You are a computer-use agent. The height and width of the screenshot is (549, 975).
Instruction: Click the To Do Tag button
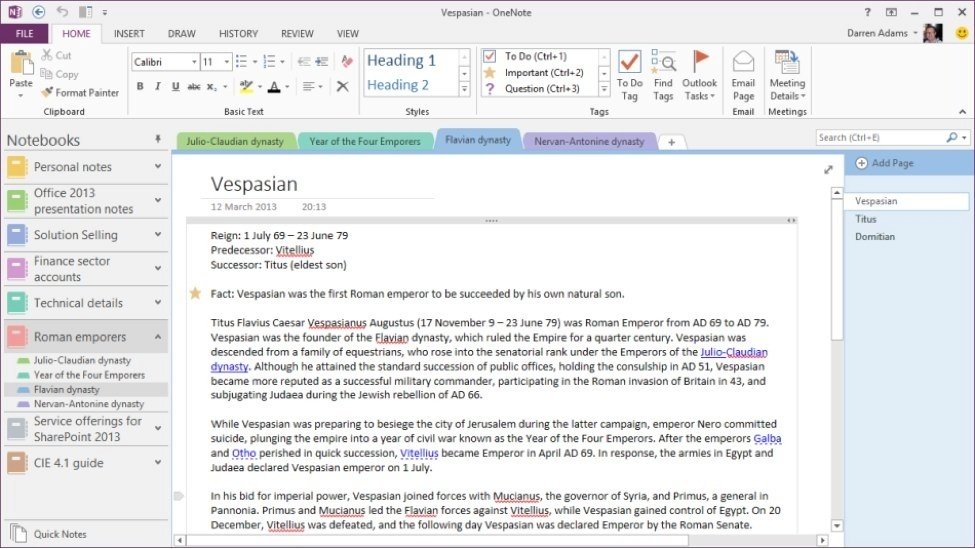click(x=629, y=75)
